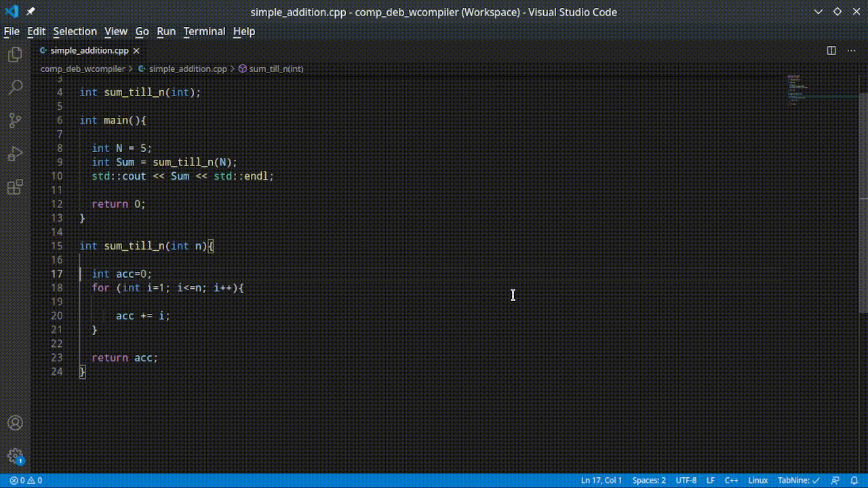Open the Extensions view

(15, 187)
